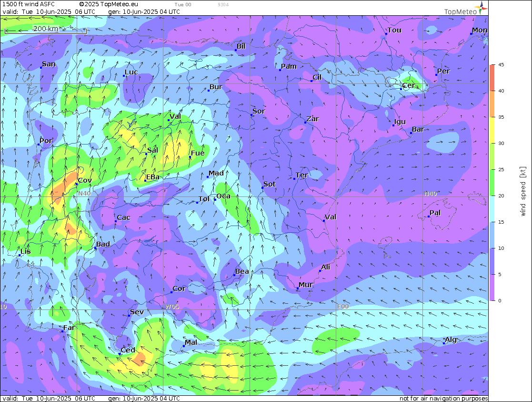Screen dimensions: 532x402
Task: Click the 'Igu' city label
Action: 400,122
